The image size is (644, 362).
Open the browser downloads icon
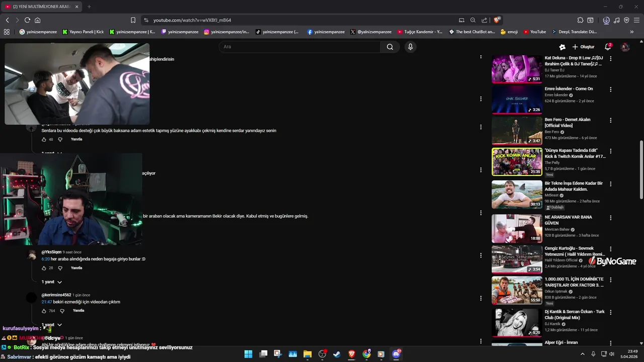tap(606, 20)
